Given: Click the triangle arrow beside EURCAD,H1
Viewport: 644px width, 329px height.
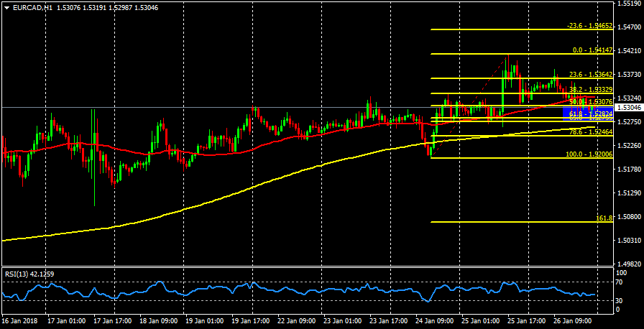Looking at the screenshot, I should pos(6,6).
